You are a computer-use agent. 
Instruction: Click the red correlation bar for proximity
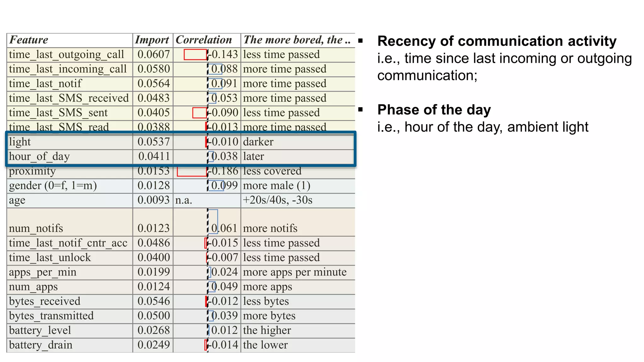click(x=192, y=171)
